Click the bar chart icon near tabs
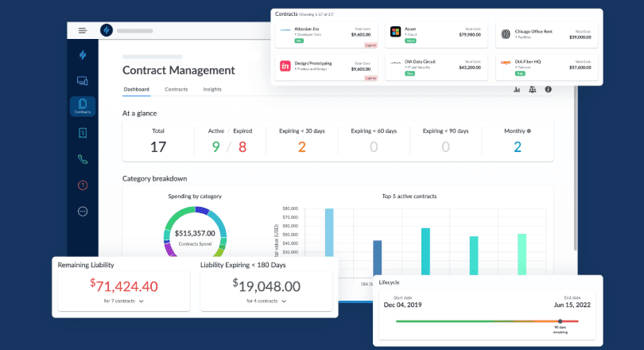The image size is (644, 350). [517, 90]
